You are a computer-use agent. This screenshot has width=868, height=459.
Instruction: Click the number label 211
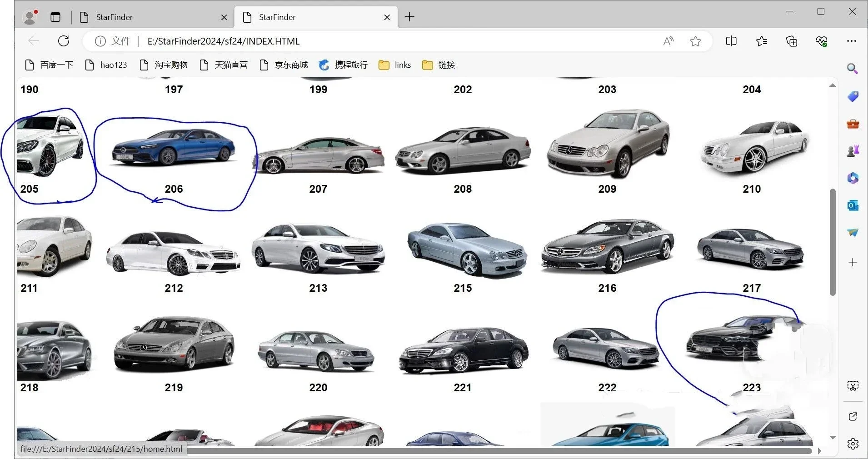(x=29, y=288)
